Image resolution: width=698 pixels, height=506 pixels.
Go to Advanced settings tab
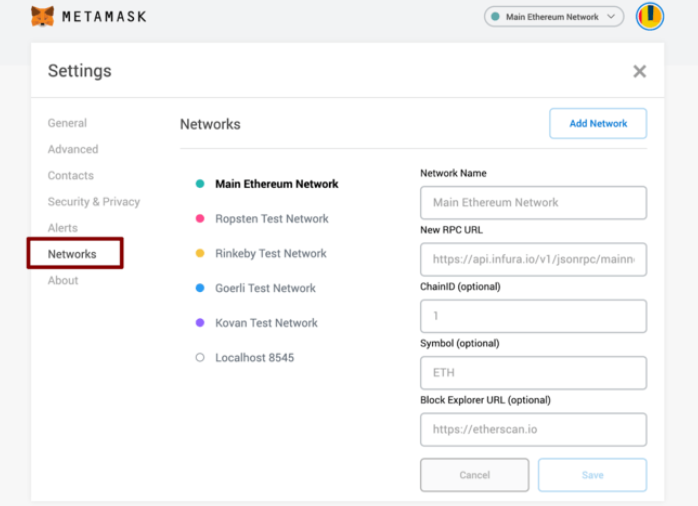(73, 149)
